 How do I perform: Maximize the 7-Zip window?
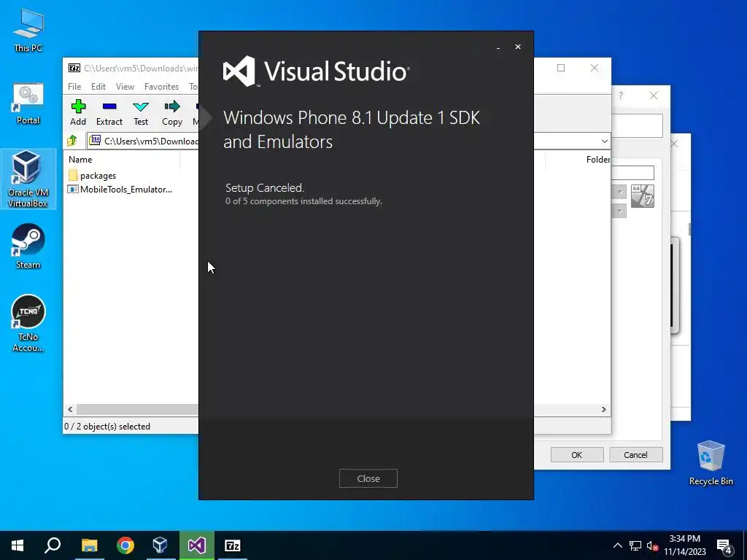pos(561,68)
